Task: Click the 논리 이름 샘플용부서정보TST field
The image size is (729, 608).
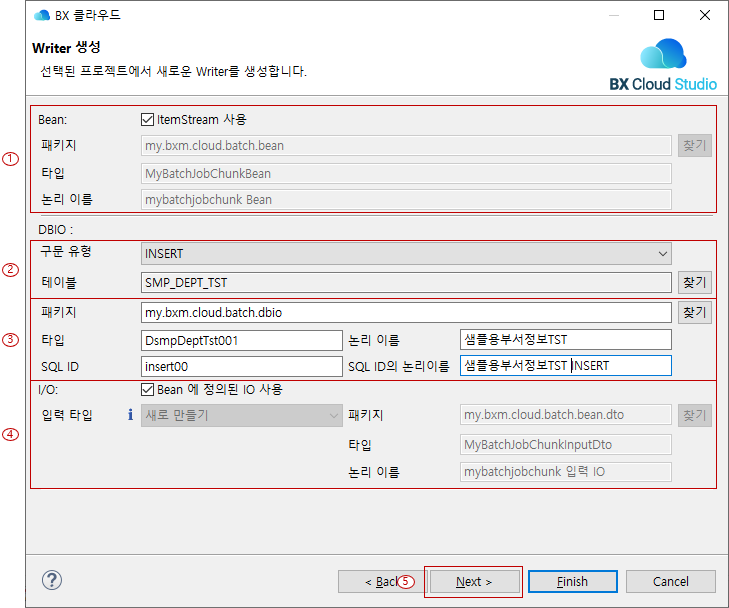Action: (565, 340)
